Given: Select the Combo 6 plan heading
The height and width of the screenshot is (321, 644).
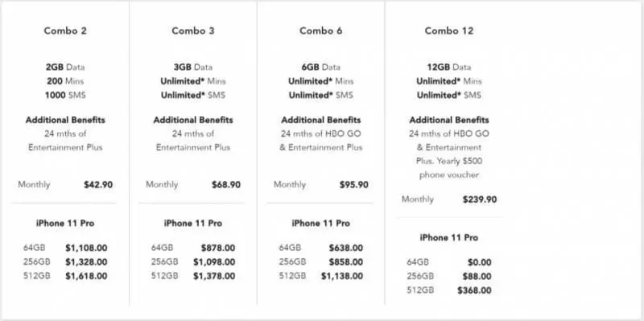Looking at the screenshot, I should point(320,31).
